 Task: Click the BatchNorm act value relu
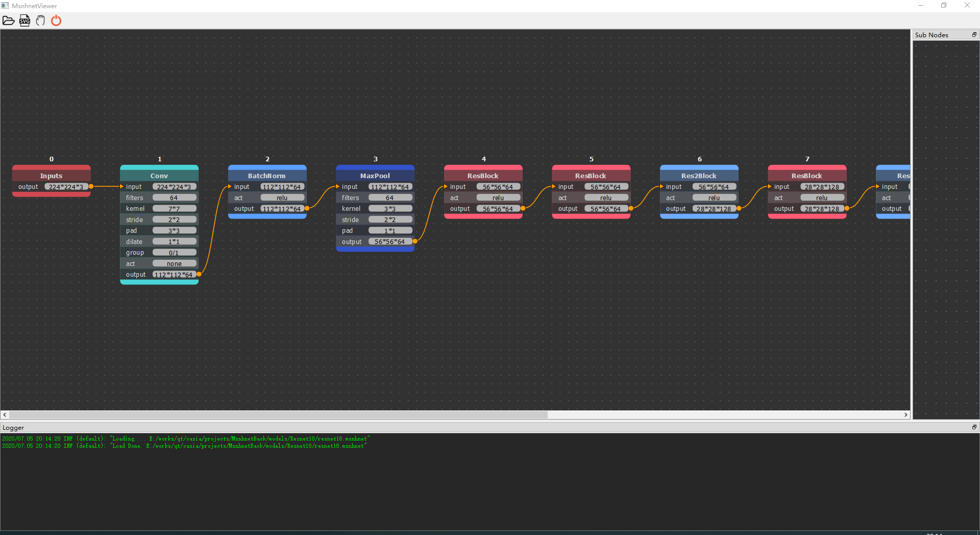(x=282, y=198)
